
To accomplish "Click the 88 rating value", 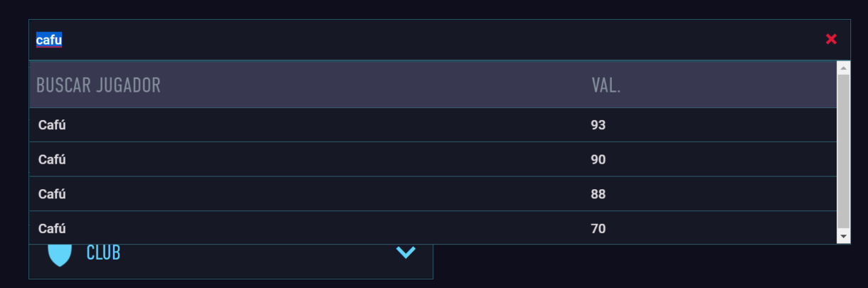I will point(598,193).
